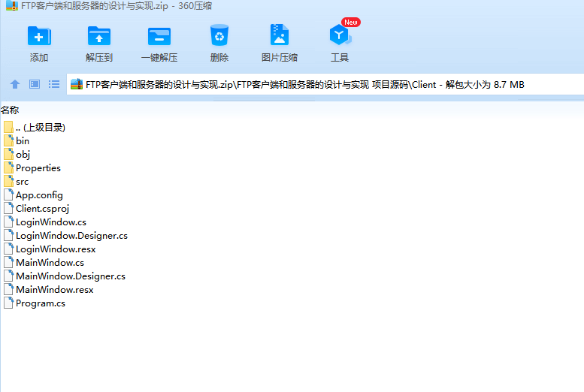Go up one level with the arrow icon
Screen dimensions: 584x392
[15, 84]
